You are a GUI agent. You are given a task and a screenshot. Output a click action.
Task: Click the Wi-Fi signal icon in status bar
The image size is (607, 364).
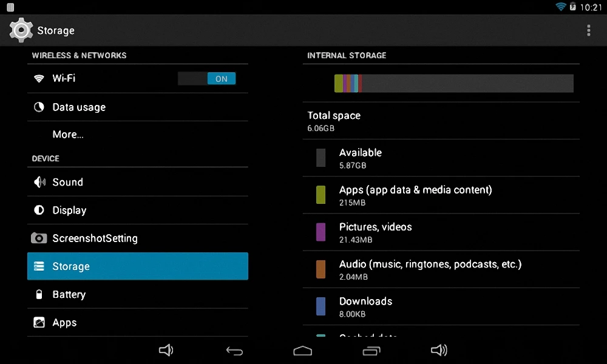pyautogui.click(x=560, y=7)
